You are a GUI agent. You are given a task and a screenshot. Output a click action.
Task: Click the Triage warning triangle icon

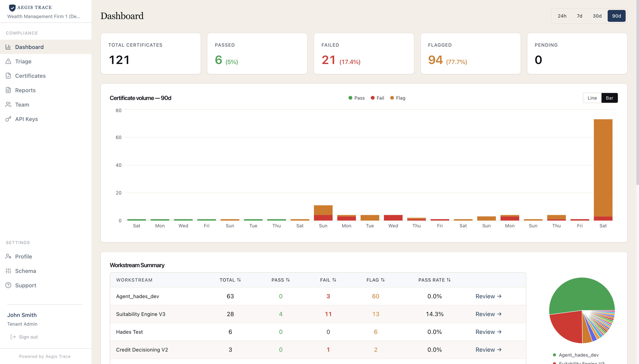click(x=8, y=61)
